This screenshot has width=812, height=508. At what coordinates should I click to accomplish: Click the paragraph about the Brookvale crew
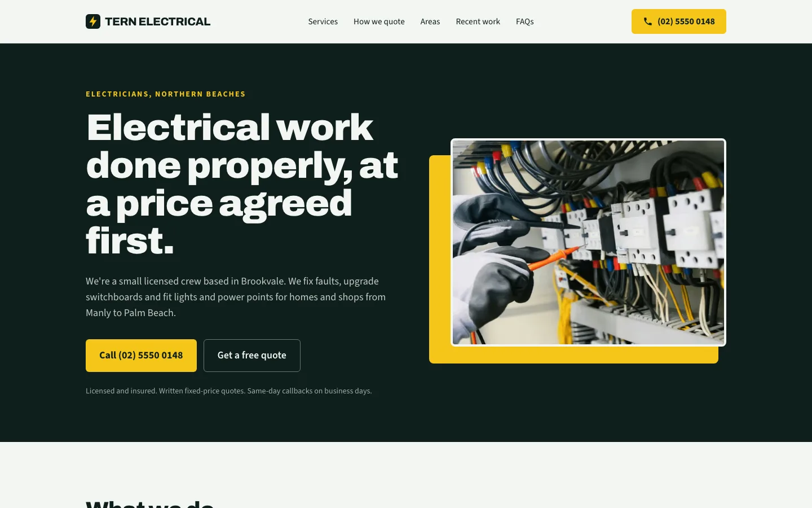[x=236, y=297]
